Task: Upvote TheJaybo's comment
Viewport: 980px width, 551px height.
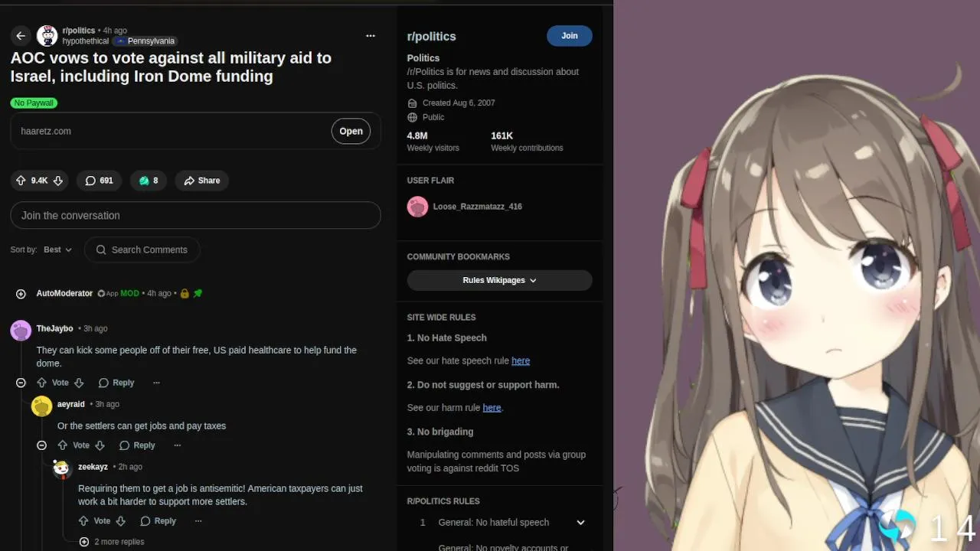Action: 41,383
